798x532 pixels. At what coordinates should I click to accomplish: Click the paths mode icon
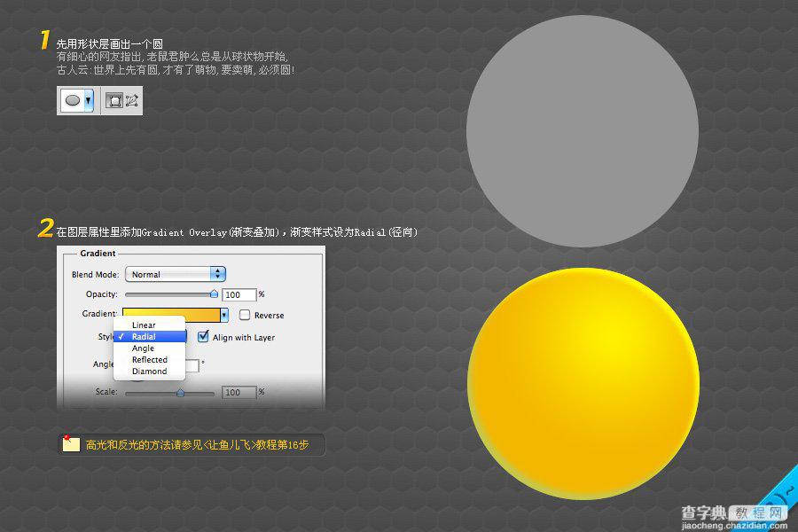click(x=132, y=101)
